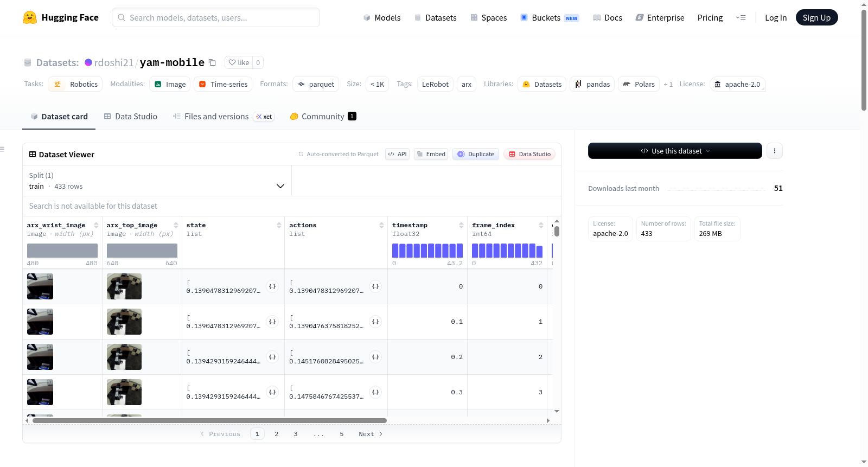This screenshot has height=467, width=868.
Task: Select the pandas library tag
Action: click(592, 84)
